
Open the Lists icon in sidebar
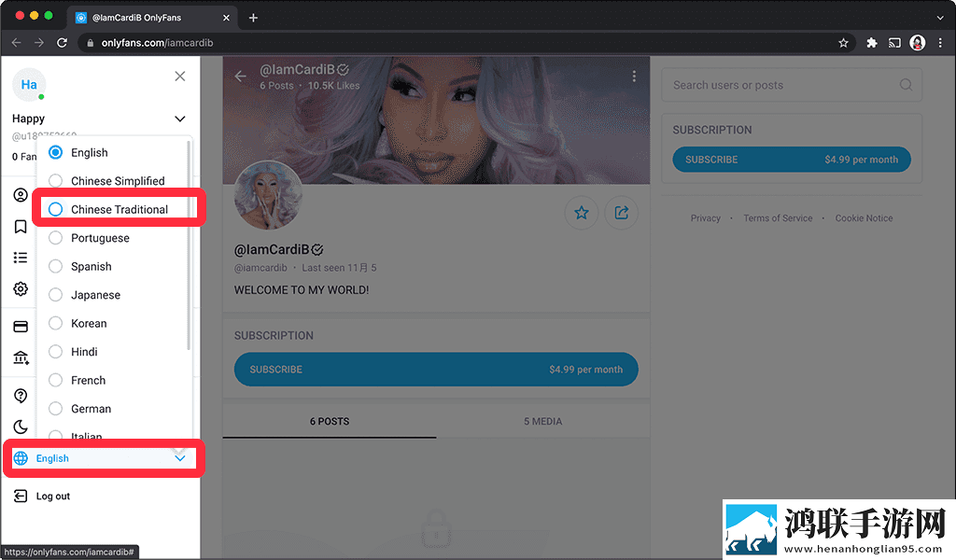click(21, 258)
